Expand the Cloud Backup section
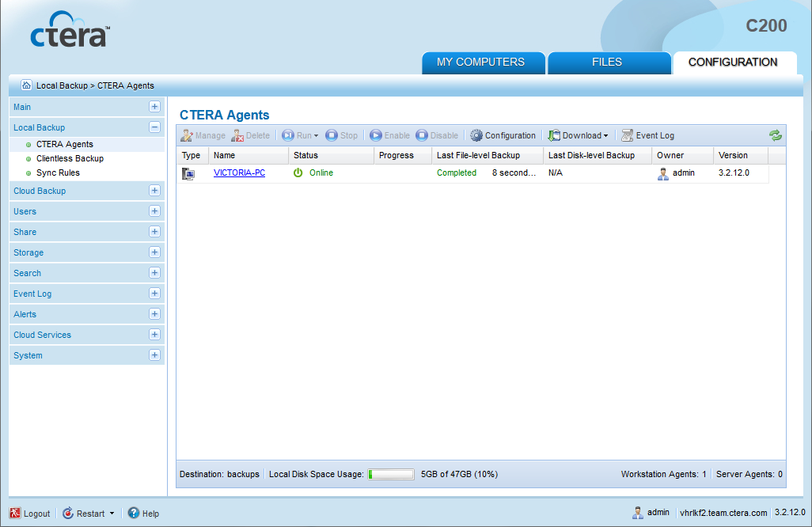The height and width of the screenshot is (527, 812). coord(154,191)
